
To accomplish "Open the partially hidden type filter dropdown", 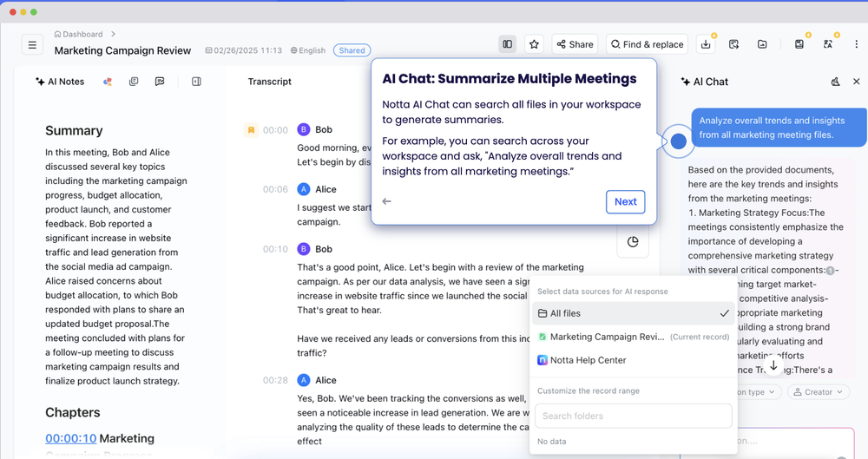I will 759,392.
